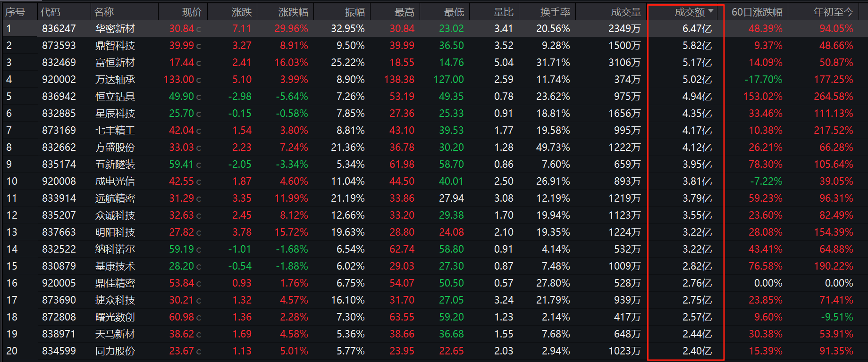Sort by 现价 column header
Viewport: 868px width, 362px height.
tap(192, 12)
